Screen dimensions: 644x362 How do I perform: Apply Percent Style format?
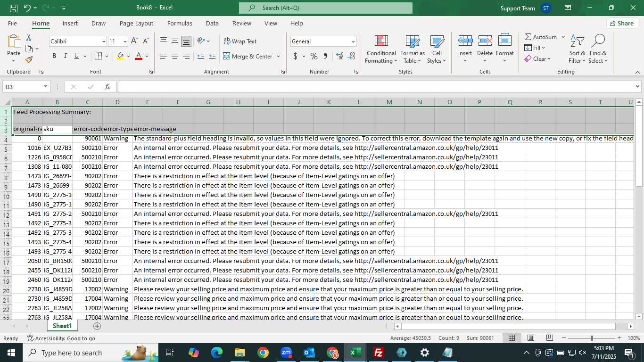(314, 56)
